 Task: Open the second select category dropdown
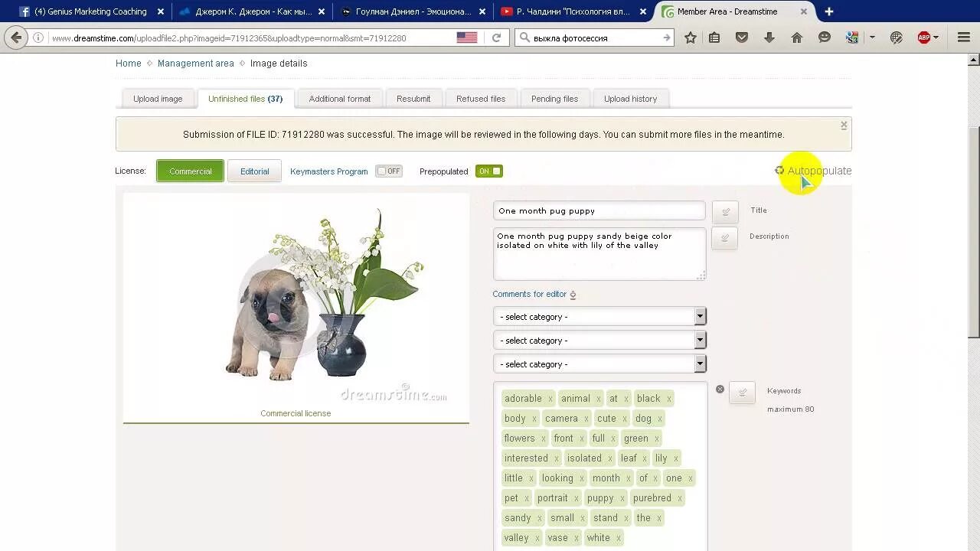coord(599,340)
